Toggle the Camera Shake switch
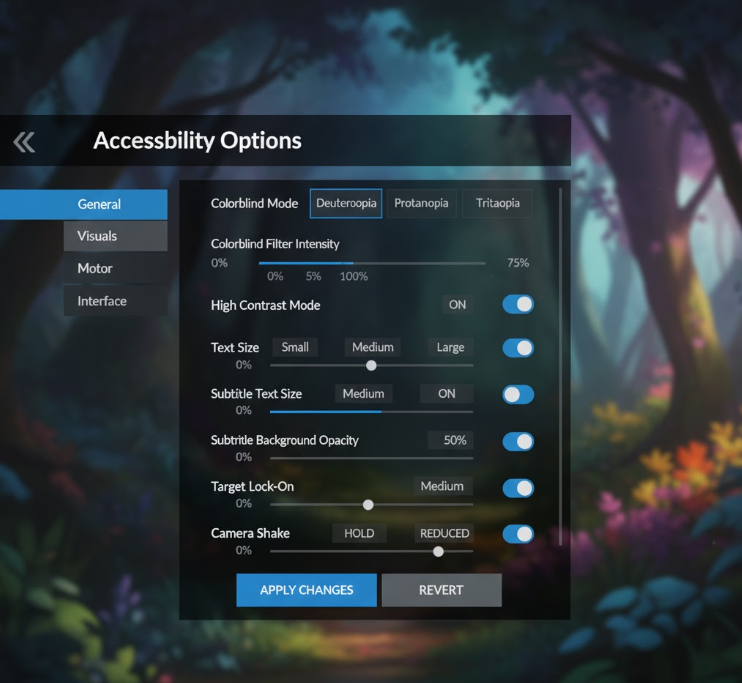The height and width of the screenshot is (683, 742). coord(517,534)
